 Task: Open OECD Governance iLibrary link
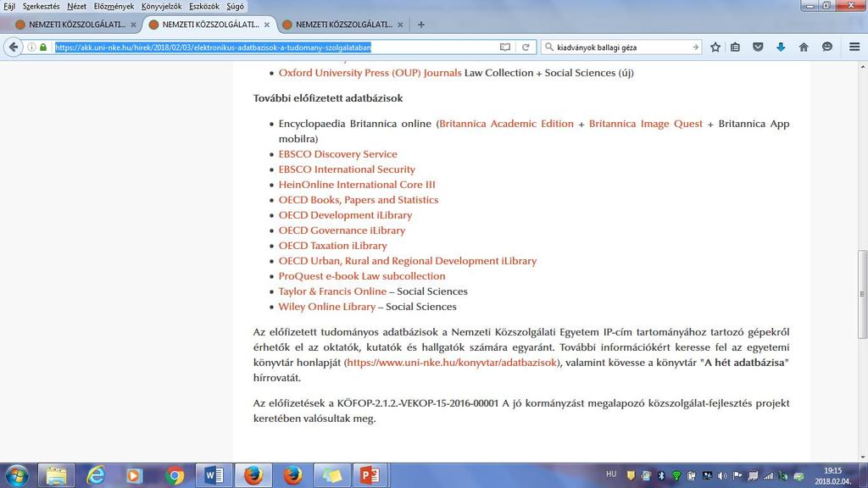click(342, 230)
